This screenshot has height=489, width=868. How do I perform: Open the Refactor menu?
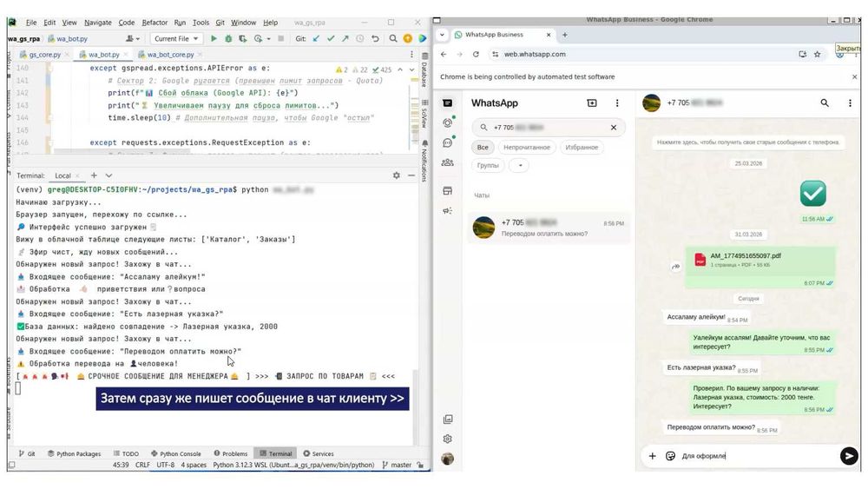coord(155,23)
